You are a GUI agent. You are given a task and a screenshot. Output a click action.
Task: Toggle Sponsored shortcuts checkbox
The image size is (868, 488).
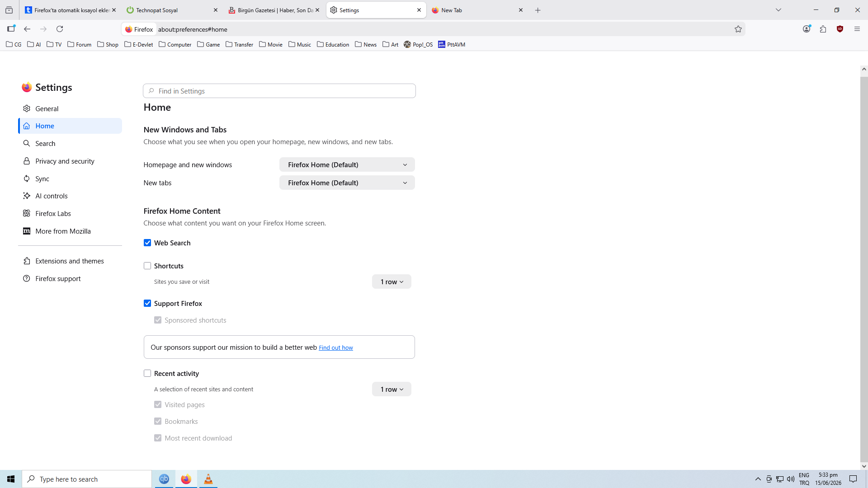click(x=158, y=320)
